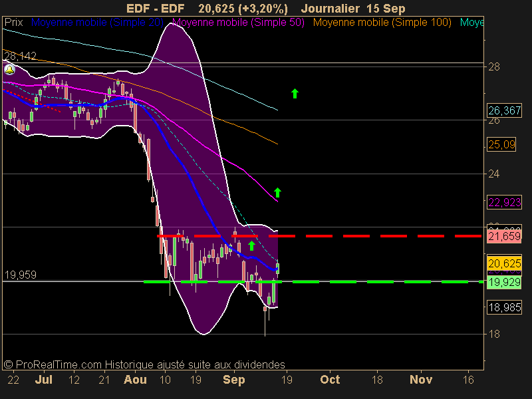Click the yellow 20,625 current price tag
This screenshot has width=532, height=399.
(504, 263)
